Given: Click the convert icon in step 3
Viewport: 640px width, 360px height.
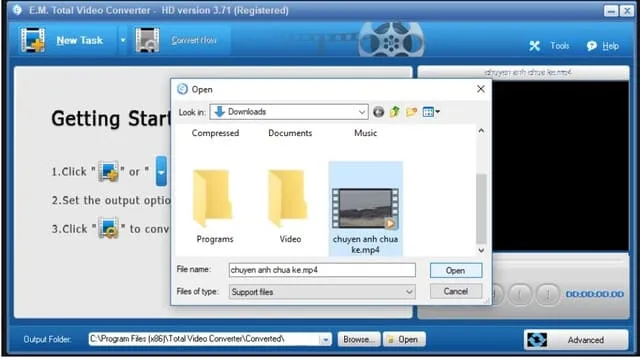Looking at the screenshot, I should 109,229.
